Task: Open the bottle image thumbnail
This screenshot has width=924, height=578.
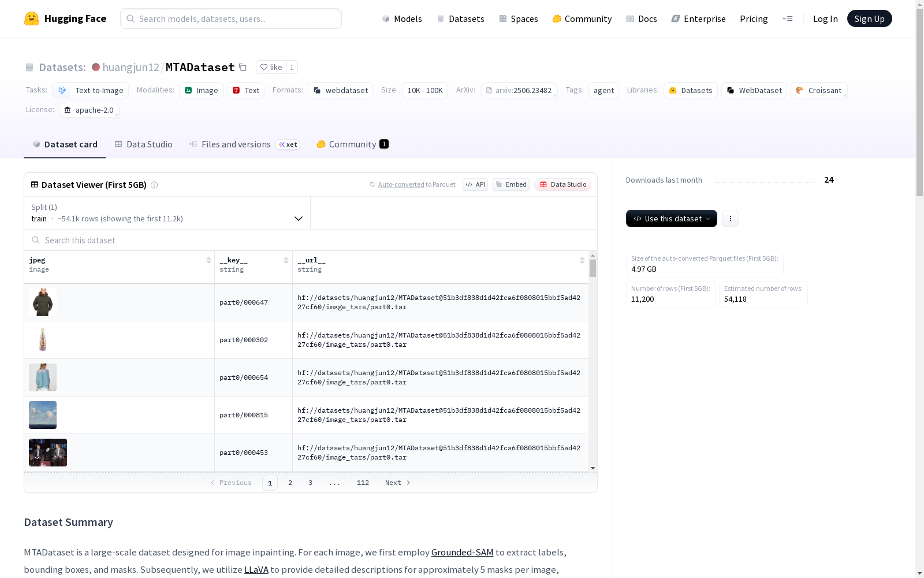Action: [43, 340]
